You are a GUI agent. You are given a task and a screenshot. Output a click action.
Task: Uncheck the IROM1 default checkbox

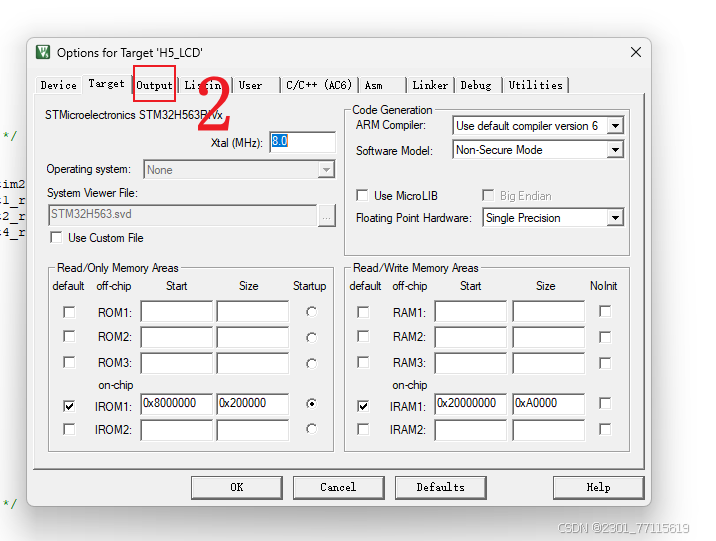point(69,406)
